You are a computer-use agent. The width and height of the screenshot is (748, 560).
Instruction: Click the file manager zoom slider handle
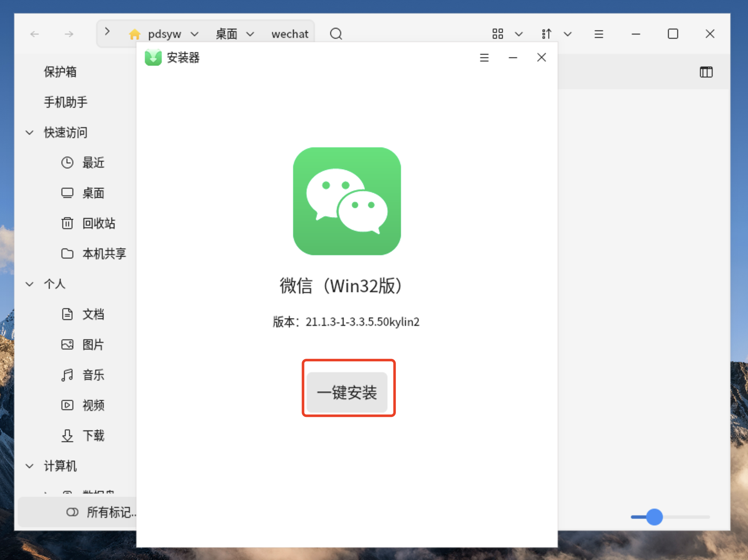pos(654,517)
